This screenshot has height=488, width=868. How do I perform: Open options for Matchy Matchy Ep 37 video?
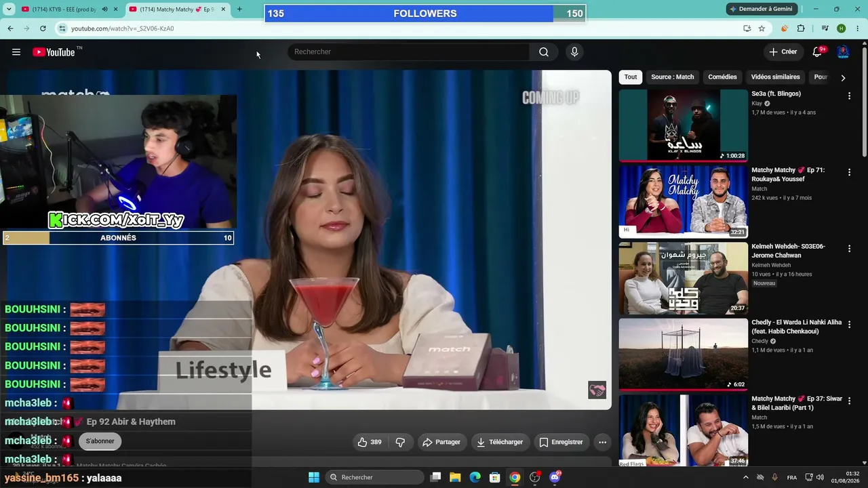(849, 401)
